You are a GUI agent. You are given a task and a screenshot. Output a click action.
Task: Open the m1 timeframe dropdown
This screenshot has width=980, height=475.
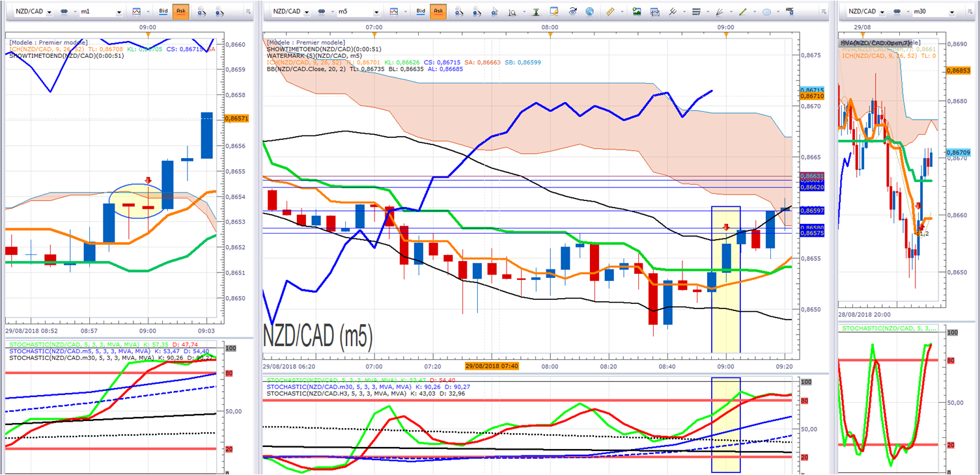118,12
